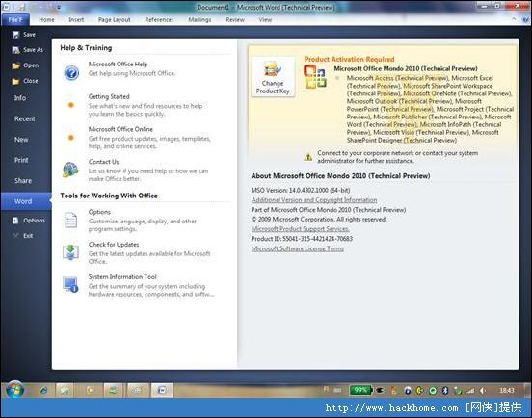Click the yellow warning triangle icon
The width and height of the screenshot is (532, 418).
tap(308, 157)
